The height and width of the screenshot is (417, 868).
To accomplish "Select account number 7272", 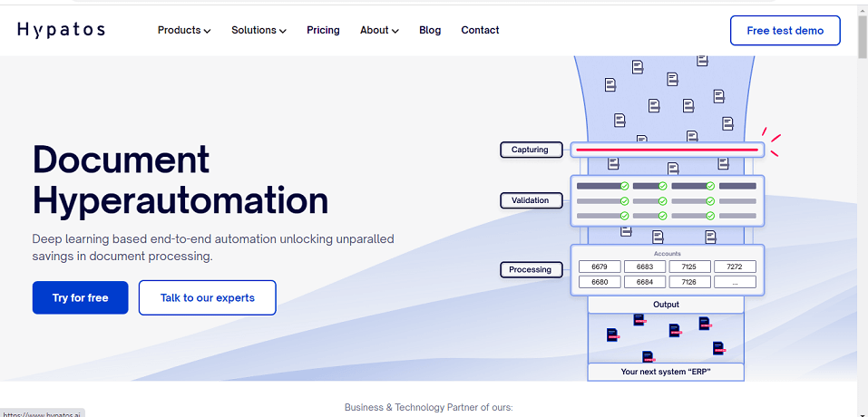I will (x=736, y=267).
